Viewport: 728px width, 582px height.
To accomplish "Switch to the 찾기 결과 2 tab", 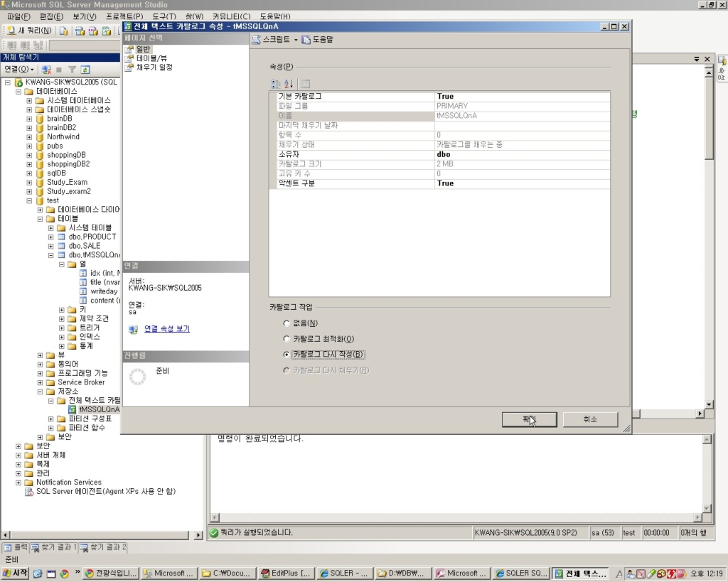I will [x=103, y=547].
